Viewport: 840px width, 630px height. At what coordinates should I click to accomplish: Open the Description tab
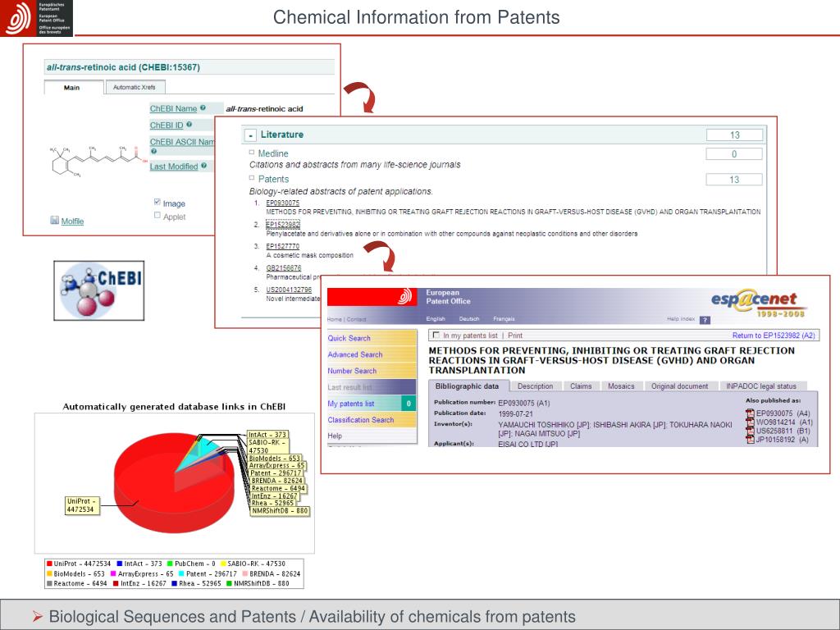(535, 386)
